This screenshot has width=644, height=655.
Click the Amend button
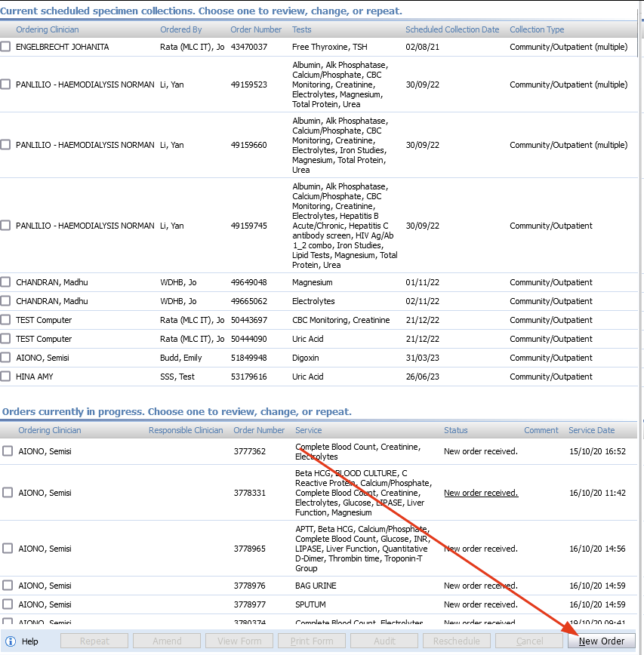pyautogui.click(x=166, y=641)
